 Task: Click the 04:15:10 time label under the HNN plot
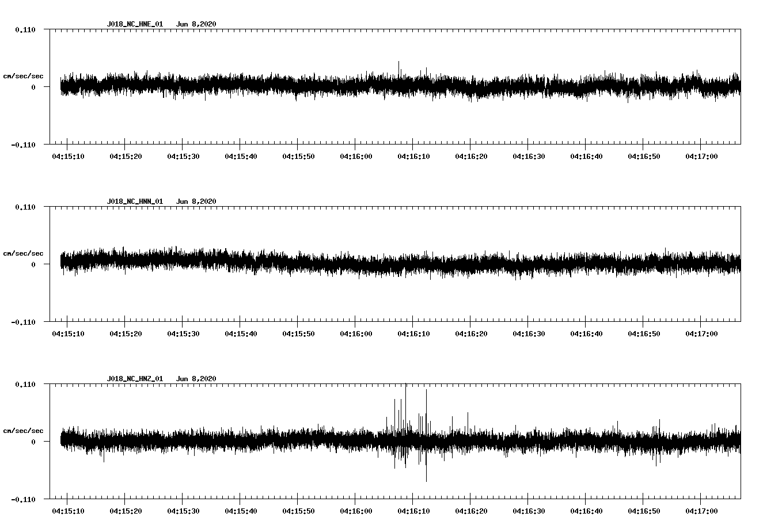tap(68, 334)
